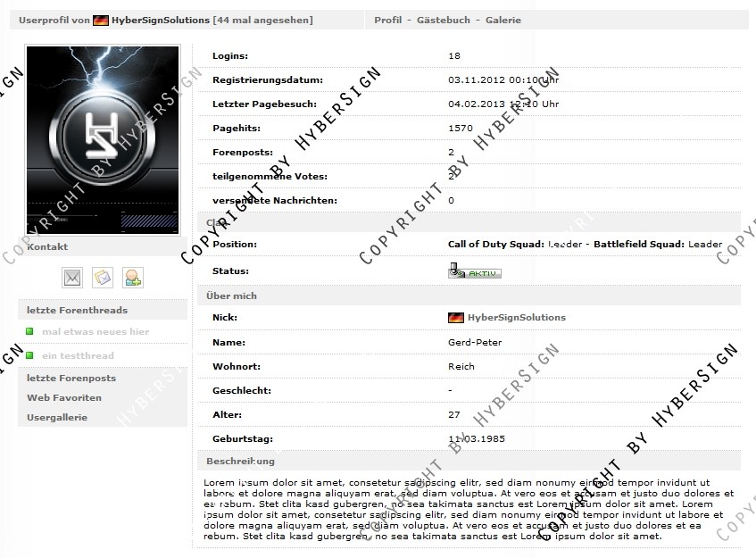Click the Wohnort value 'Reich'
This screenshot has height=558, width=756.
click(461, 367)
